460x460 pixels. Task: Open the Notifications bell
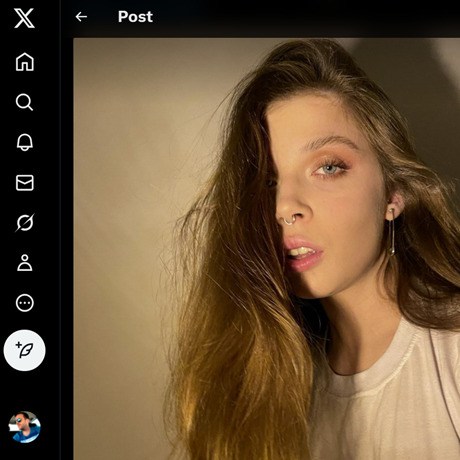click(x=25, y=142)
